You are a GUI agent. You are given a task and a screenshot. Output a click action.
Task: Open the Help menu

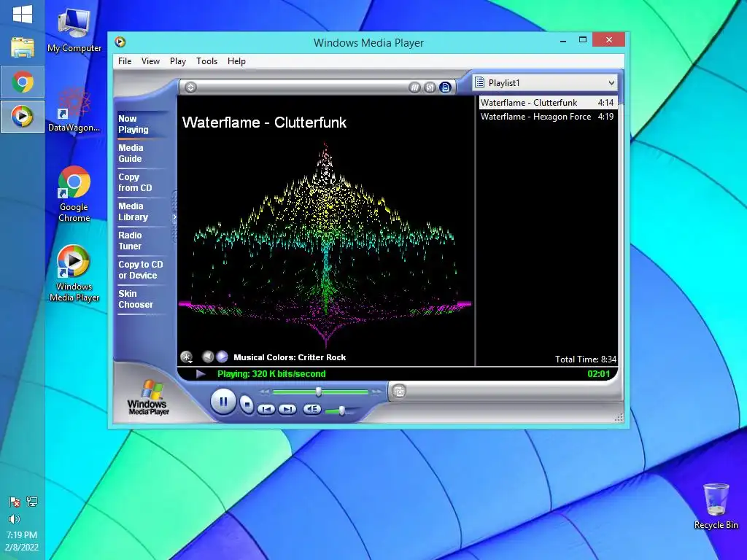(x=236, y=61)
